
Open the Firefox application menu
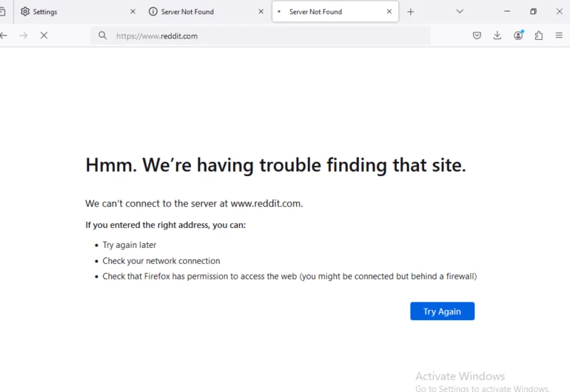[x=559, y=36]
